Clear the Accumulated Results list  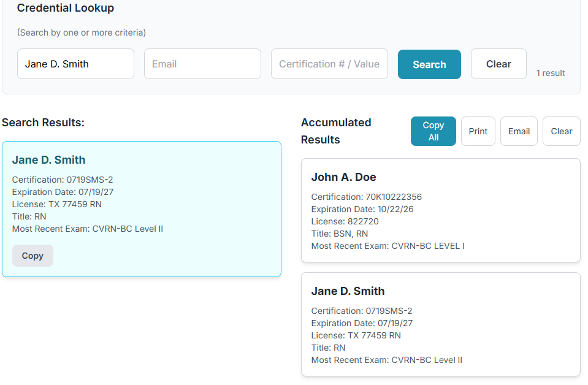(x=561, y=131)
